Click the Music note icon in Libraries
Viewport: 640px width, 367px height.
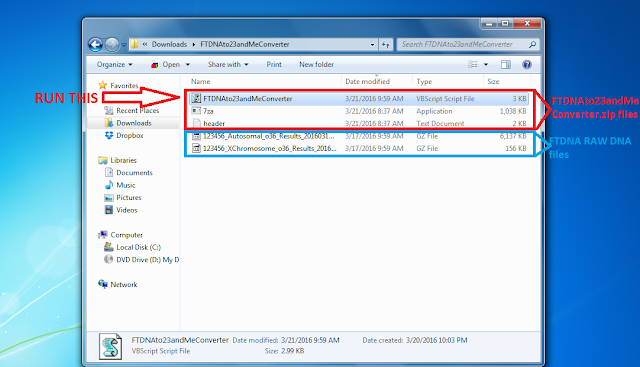[x=109, y=185]
